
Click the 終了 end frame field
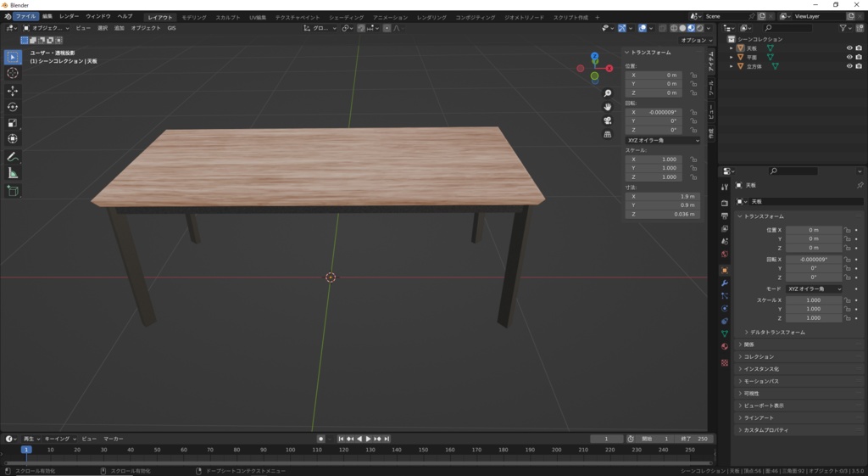coord(695,439)
